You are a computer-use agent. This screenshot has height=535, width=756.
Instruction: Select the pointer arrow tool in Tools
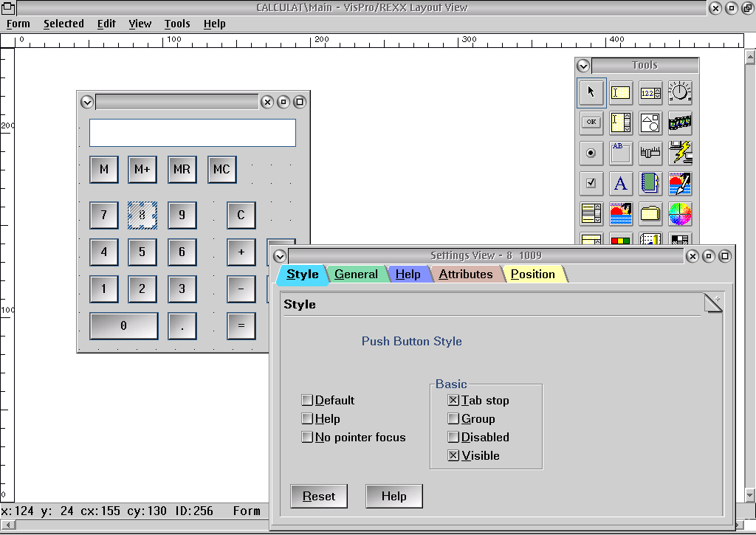591,92
